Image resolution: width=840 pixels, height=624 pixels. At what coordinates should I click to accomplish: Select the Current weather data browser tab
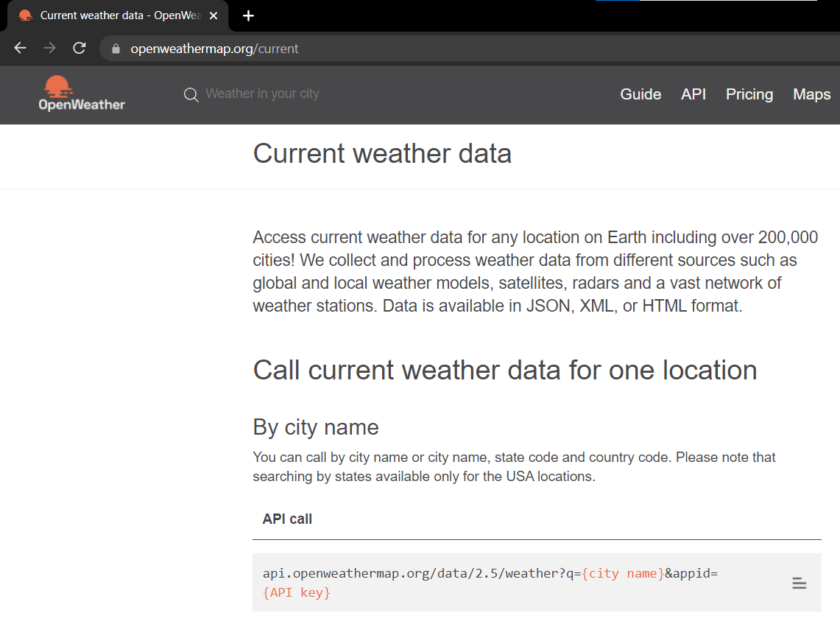click(x=110, y=15)
